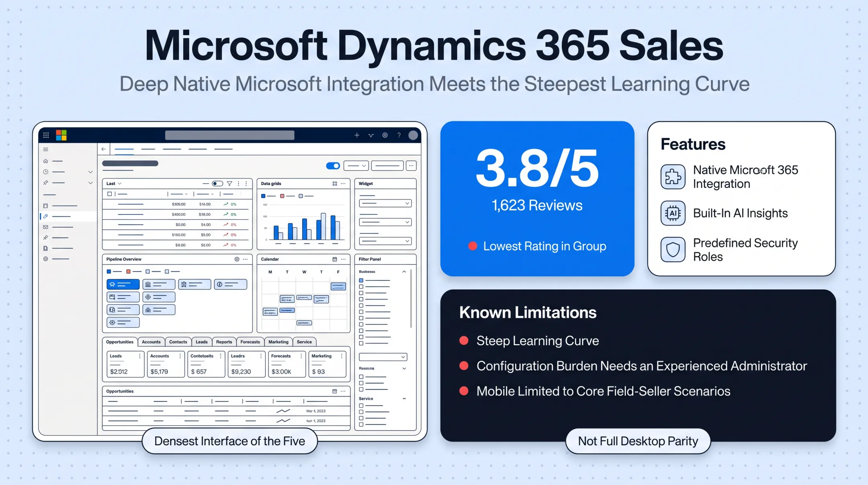This screenshot has height=485, width=868.
Task: Click the three-dot button beside the blue toggle
Action: [x=411, y=166]
